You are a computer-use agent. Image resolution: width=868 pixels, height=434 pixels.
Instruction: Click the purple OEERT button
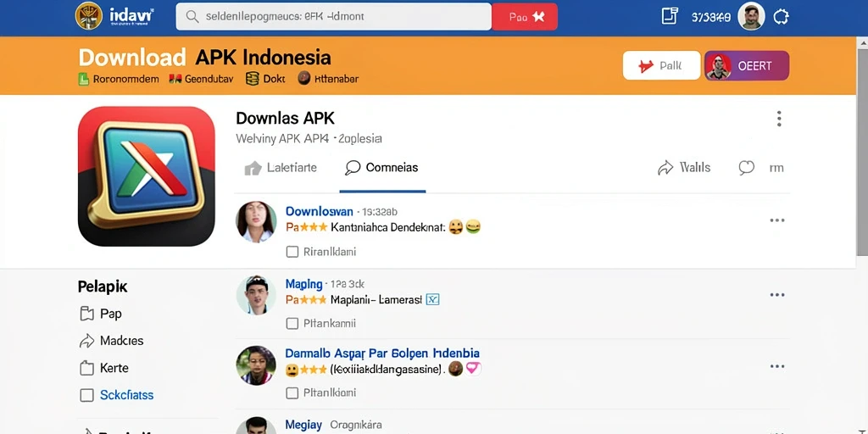pyautogui.click(x=747, y=66)
